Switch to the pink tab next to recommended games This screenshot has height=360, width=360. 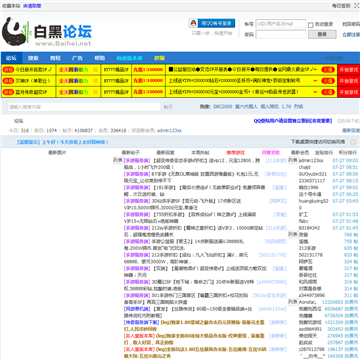pos(271,153)
